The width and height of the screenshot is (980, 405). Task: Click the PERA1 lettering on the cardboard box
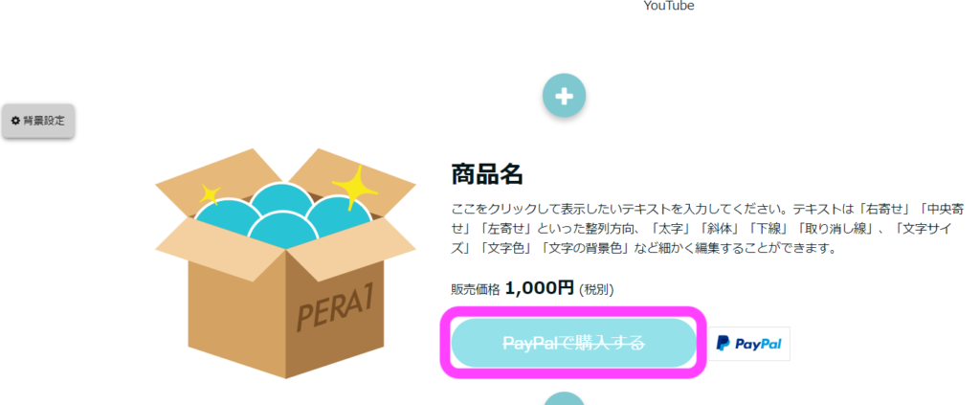coord(335,308)
